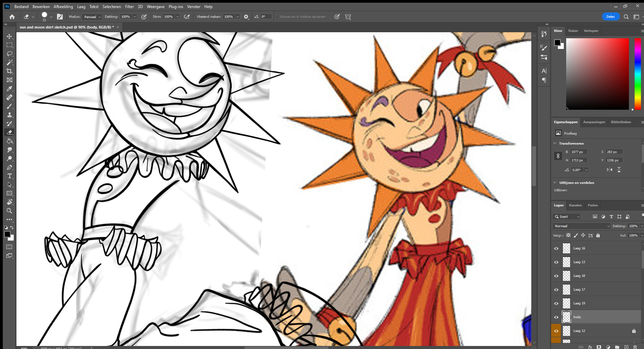Select the Paint Bucket tool
Screen dimensions: 644x349
(9, 141)
